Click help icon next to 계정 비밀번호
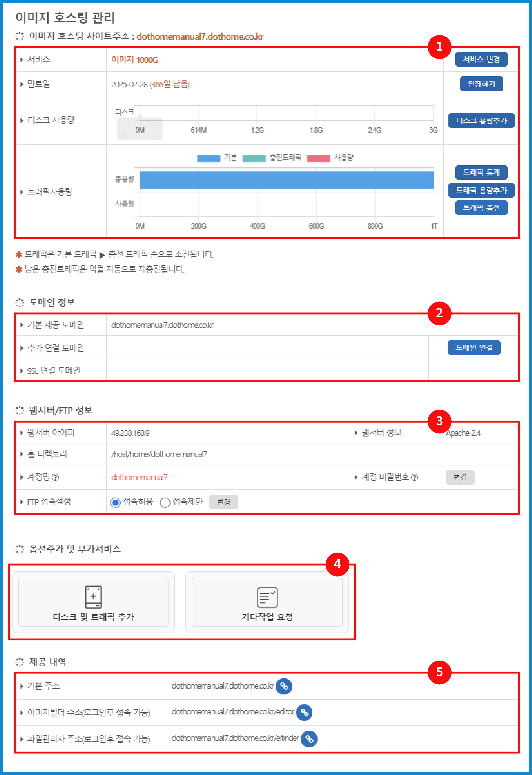 click(x=414, y=478)
